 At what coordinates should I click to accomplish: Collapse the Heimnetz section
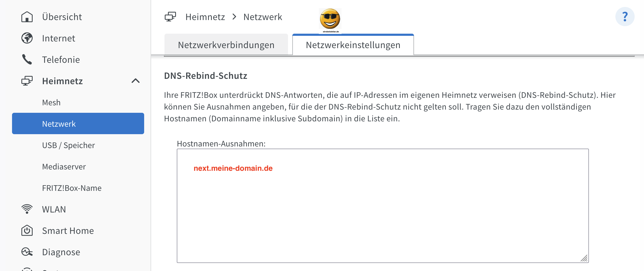pyautogui.click(x=136, y=81)
